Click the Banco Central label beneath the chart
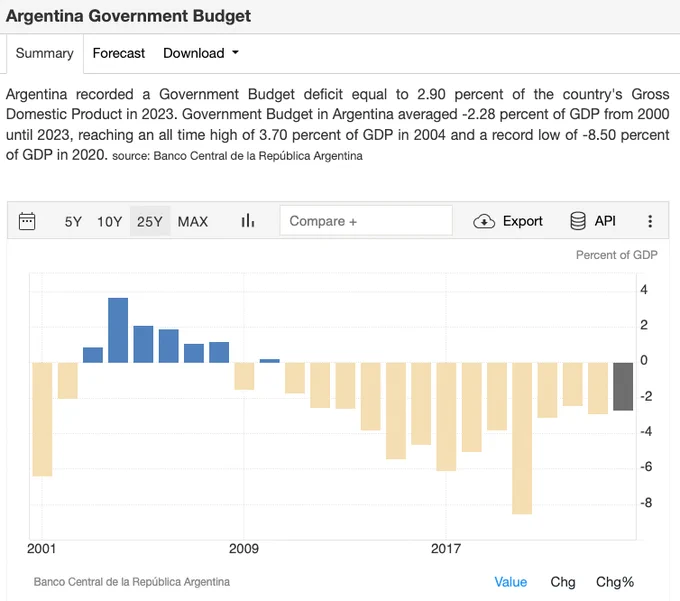Viewport: 680px width, 601px height. click(x=132, y=582)
